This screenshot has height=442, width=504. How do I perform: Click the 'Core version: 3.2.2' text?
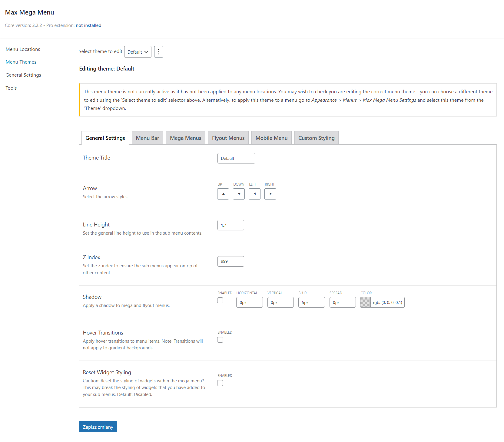click(23, 25)
